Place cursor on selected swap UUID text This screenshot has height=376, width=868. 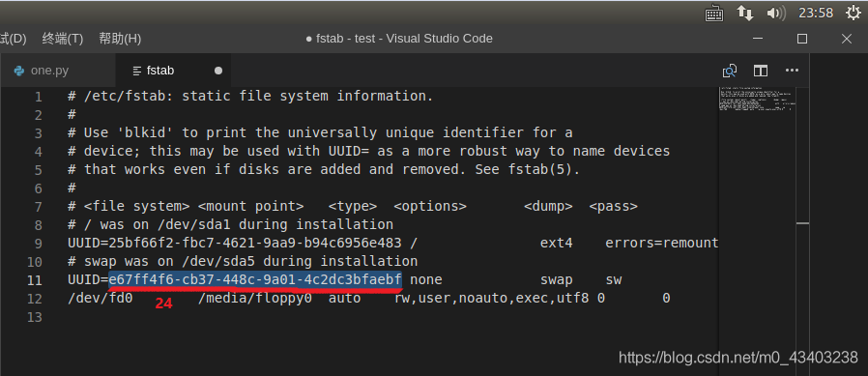(x=255, y=280)
